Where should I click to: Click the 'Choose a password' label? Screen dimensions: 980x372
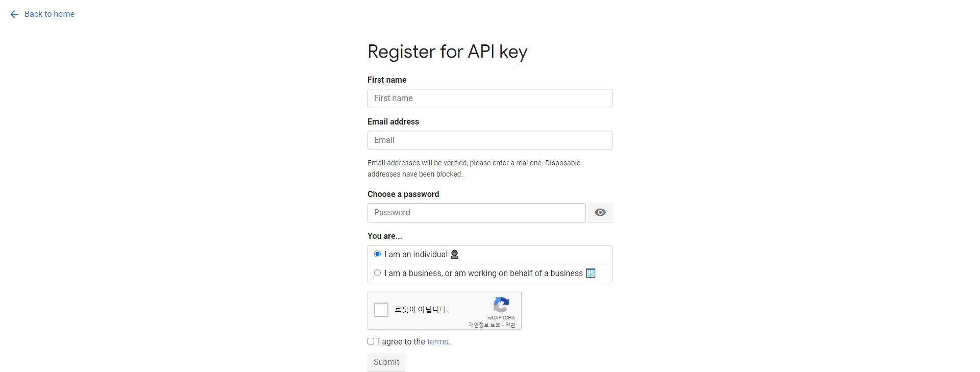tap(403, 194)
